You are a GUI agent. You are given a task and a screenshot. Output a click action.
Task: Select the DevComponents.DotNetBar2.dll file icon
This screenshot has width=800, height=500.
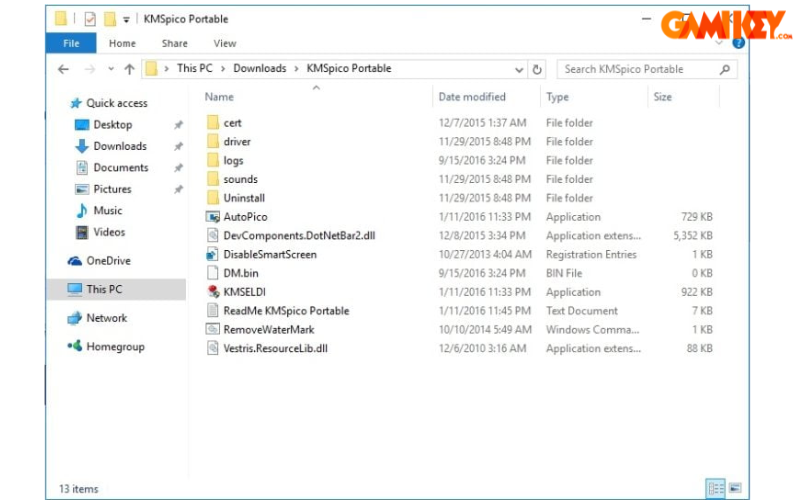point(213,235)
